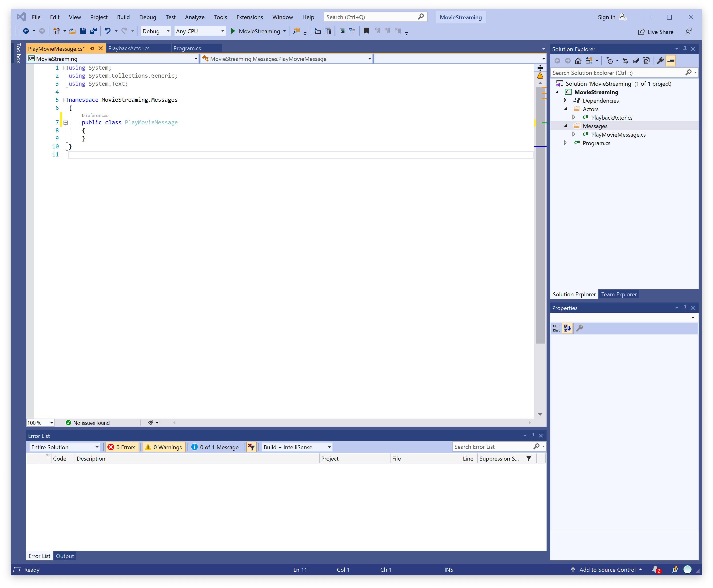
Task: Collapse the Messages folder in the tree
Action: pyautogui.click(x=565, y=126)
